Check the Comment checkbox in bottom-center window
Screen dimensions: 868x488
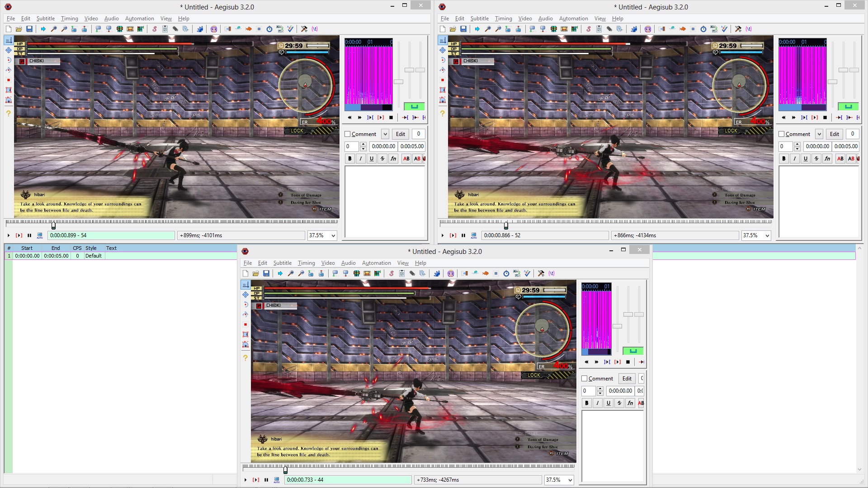click(x=585, y=379)
